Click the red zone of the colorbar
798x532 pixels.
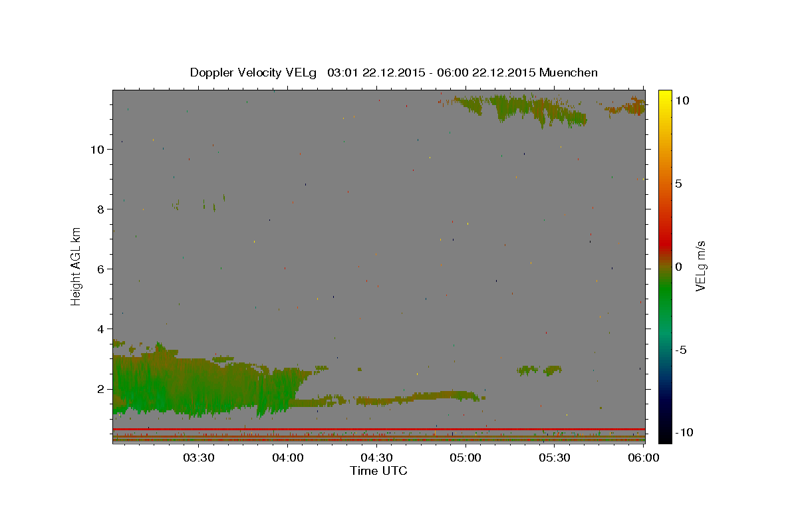[x=665, y=243]
